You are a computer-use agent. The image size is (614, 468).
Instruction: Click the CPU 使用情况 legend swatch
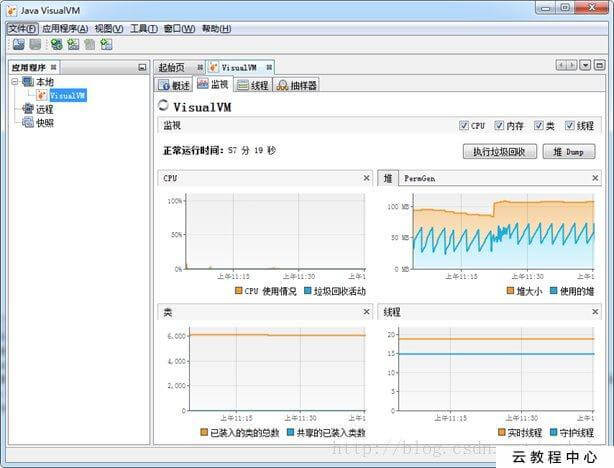click(x=238, y=291)
